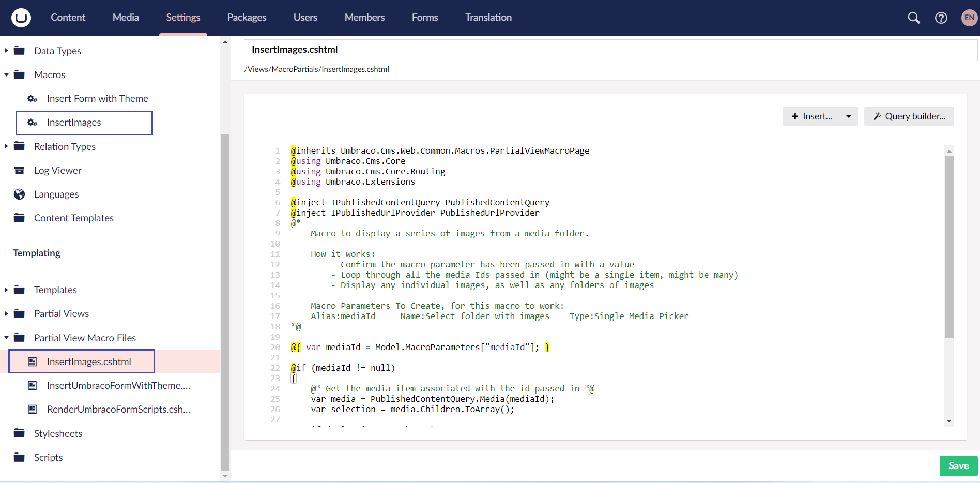The height and width of the screenshot is (483, 980).
Task: Expand the Data Types folder
Action: [x=6, y=51]
